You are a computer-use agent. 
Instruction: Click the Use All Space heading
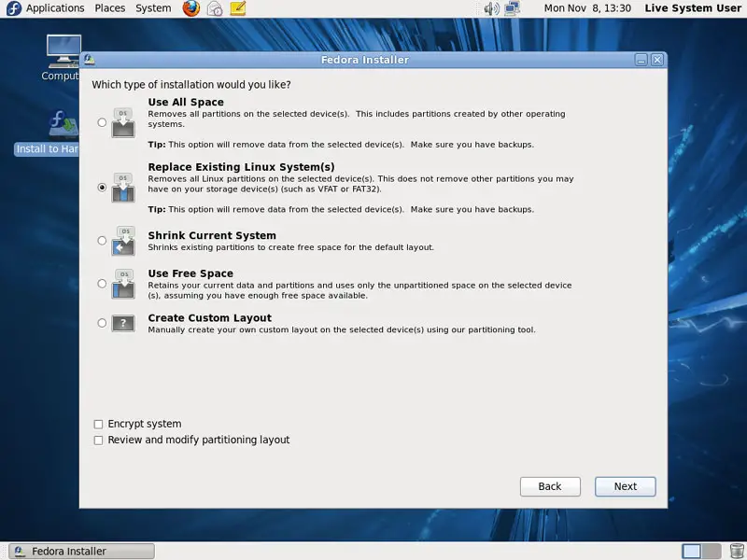click(x=186, y=102)
